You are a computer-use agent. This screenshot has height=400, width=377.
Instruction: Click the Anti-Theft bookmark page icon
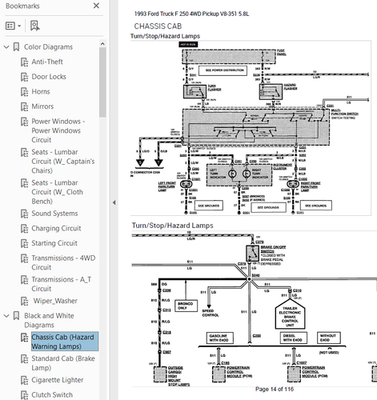(24, 62)
